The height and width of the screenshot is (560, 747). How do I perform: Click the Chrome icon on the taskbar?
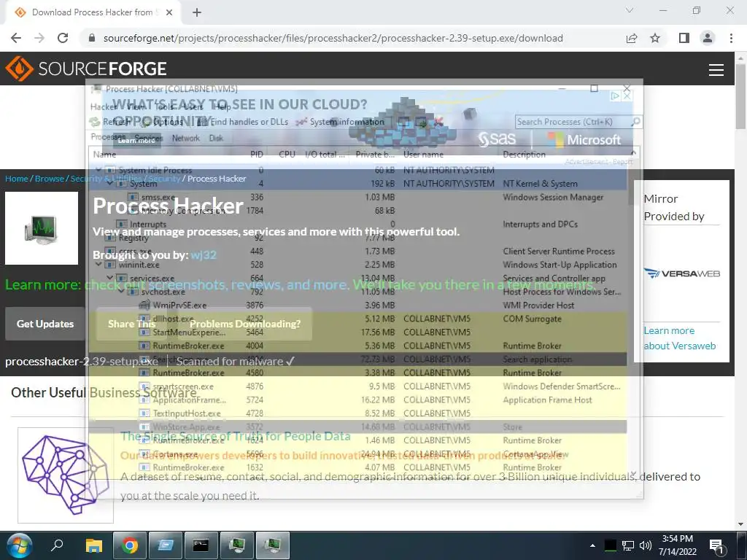tap(130, 545)
